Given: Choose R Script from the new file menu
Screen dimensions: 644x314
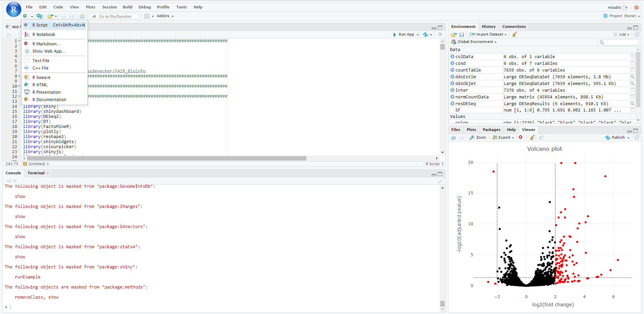Looking at the screenshot, I should click(54, 25).
